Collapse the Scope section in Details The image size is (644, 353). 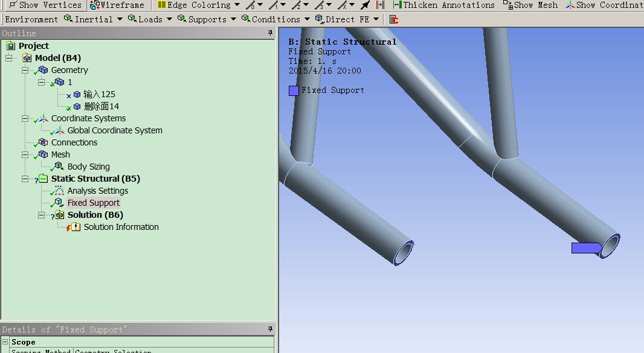point(5,342)
